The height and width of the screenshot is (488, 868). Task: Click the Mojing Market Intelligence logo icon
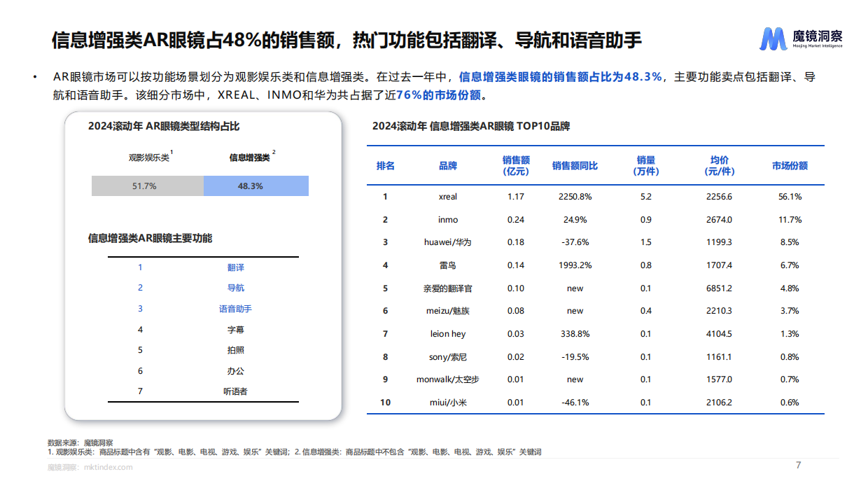774,39
